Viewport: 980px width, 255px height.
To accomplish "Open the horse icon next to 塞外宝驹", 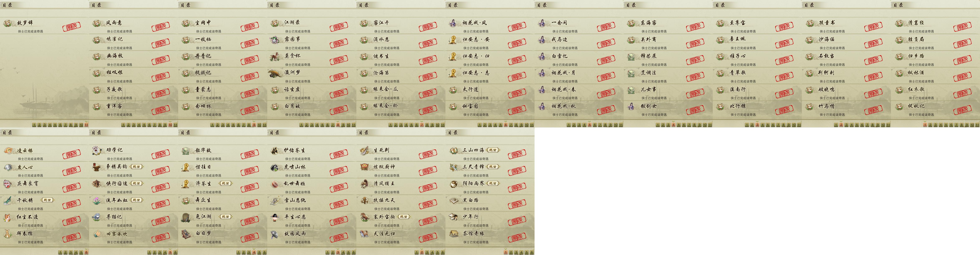I will pyautogui.click(x=365, y=217).
